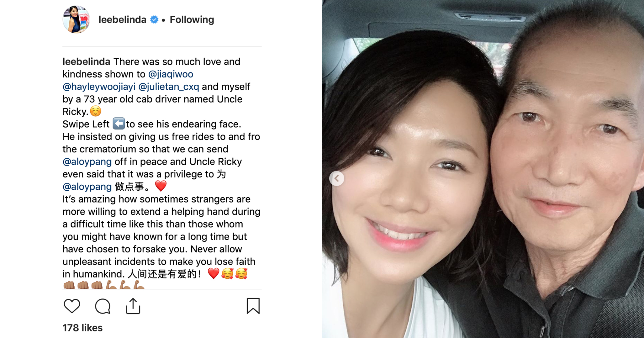Visit the @hayleywoojiayi mention
This screenshot has width=644, height=338.
[99, 87]
